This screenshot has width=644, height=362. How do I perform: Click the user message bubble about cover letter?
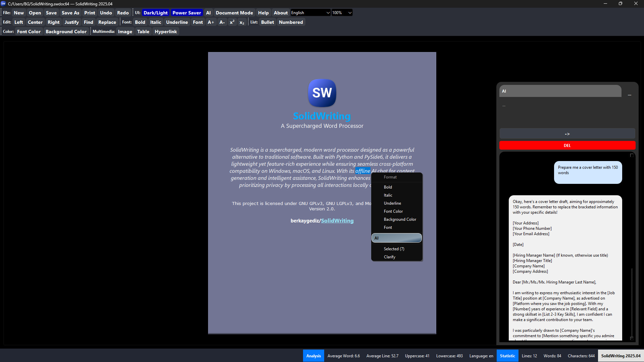[588, 172]
